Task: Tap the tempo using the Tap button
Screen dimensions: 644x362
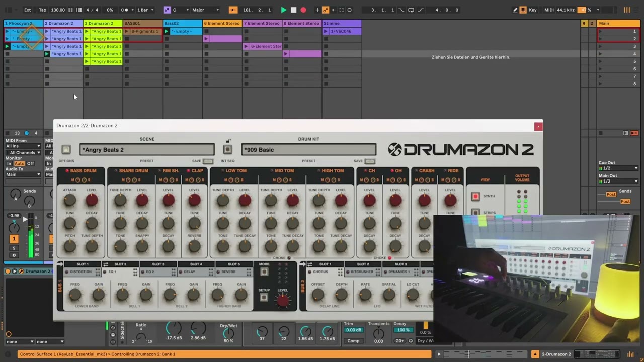Action: [43, 10]
